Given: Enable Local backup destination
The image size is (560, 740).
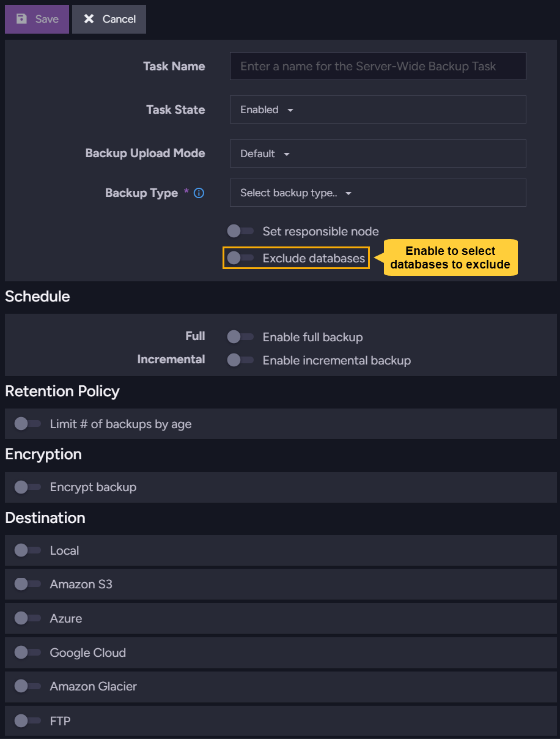Looking at the screenshot, I should coord(28,550).
